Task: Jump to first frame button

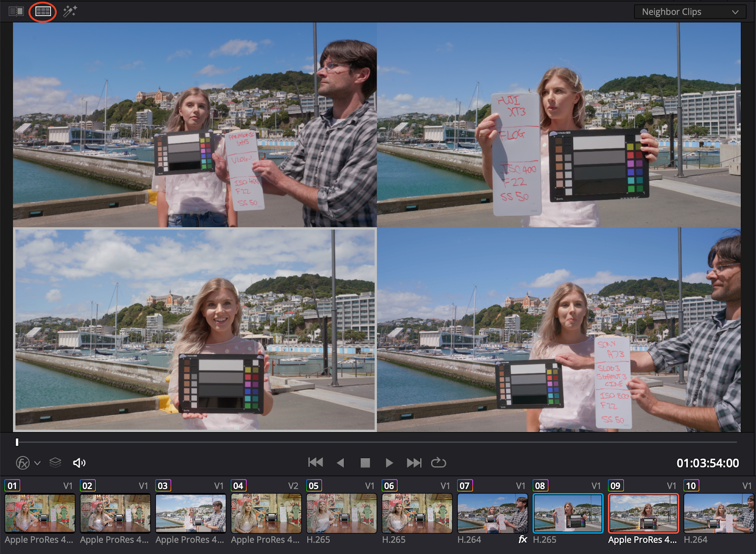Action: 315,463
